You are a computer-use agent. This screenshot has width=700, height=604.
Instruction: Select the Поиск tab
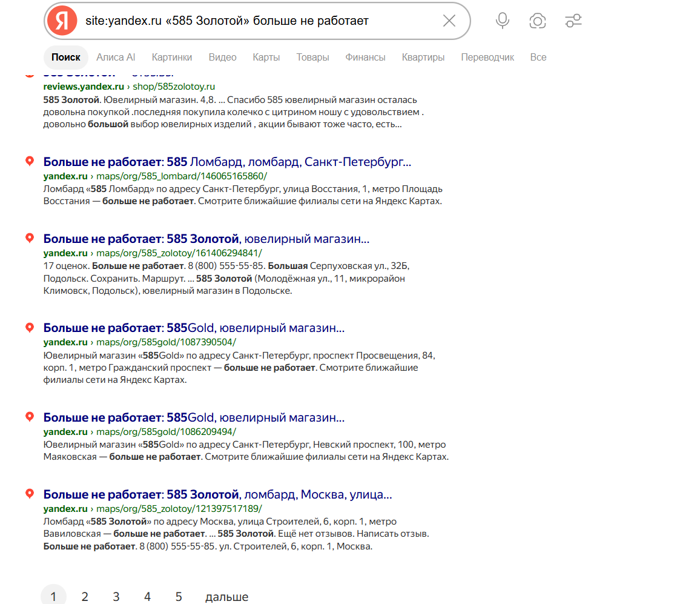[x=65, y=57]
